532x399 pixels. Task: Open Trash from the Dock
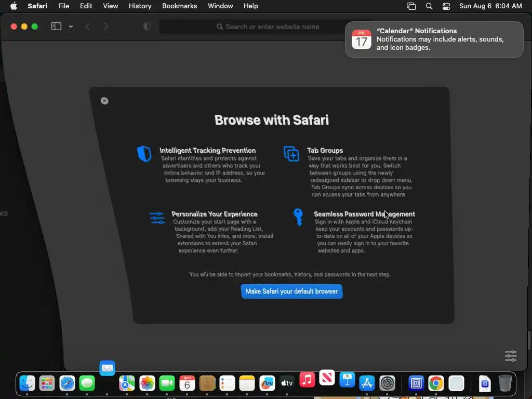click(x=505, y=383)
